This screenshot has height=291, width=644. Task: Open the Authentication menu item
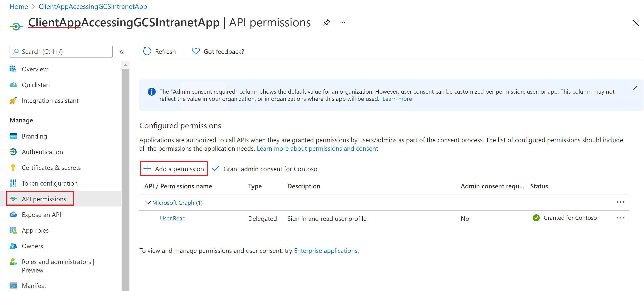[x=42, y=152]
